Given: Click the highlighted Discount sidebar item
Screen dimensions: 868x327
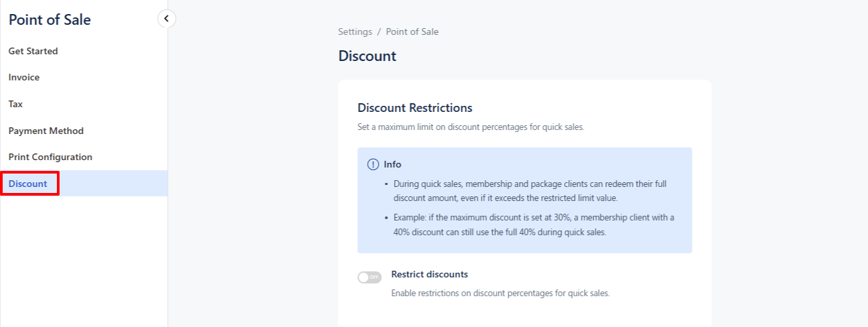Looking at the screenshot, I should 28,184.
